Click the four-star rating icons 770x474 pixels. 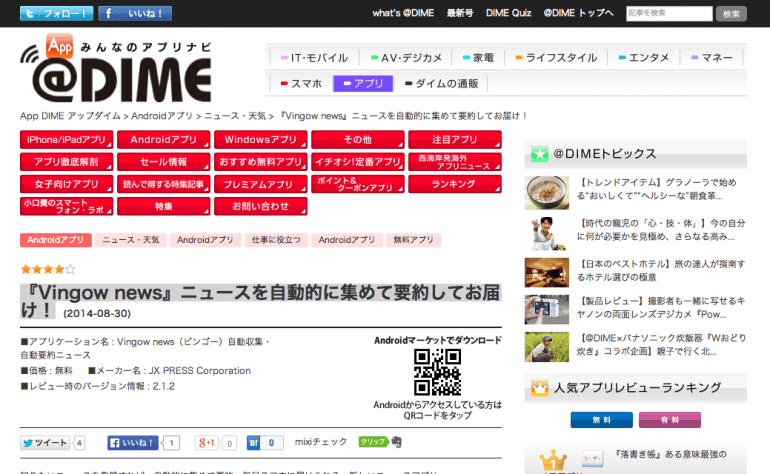point(48,269)
